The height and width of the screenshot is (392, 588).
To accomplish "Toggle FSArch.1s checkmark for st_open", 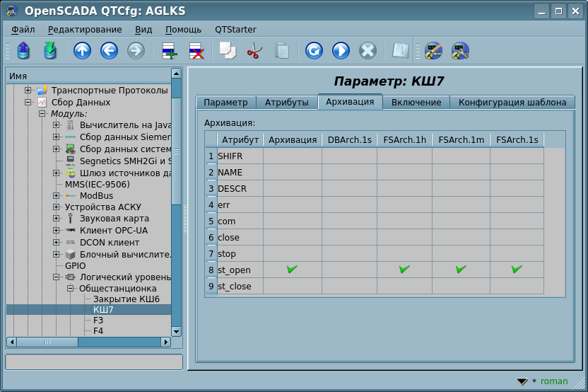I will point(517,270).
